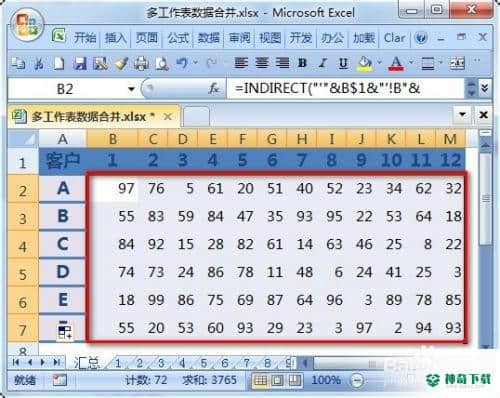Toggle Italic formatting button

(x=322, y=63)
